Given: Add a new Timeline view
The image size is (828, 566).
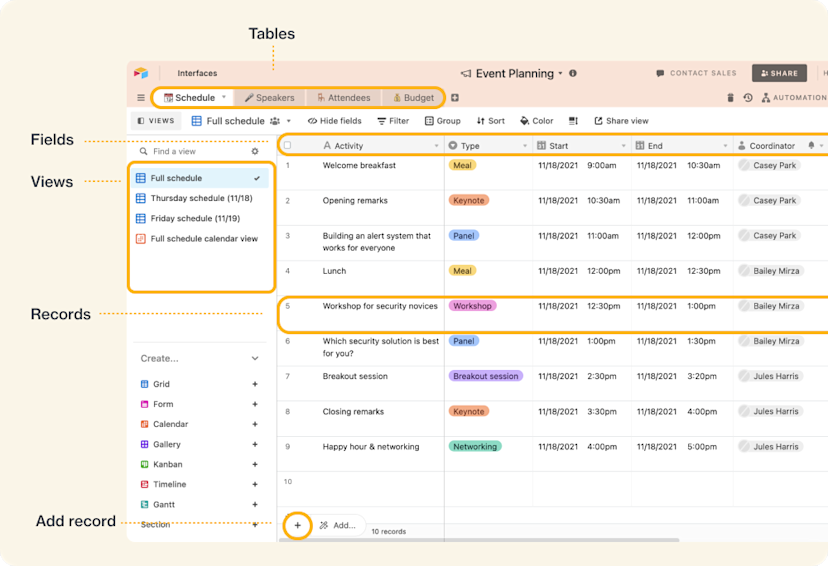Looking at the screenshot, I should click(x=255, y=485).
